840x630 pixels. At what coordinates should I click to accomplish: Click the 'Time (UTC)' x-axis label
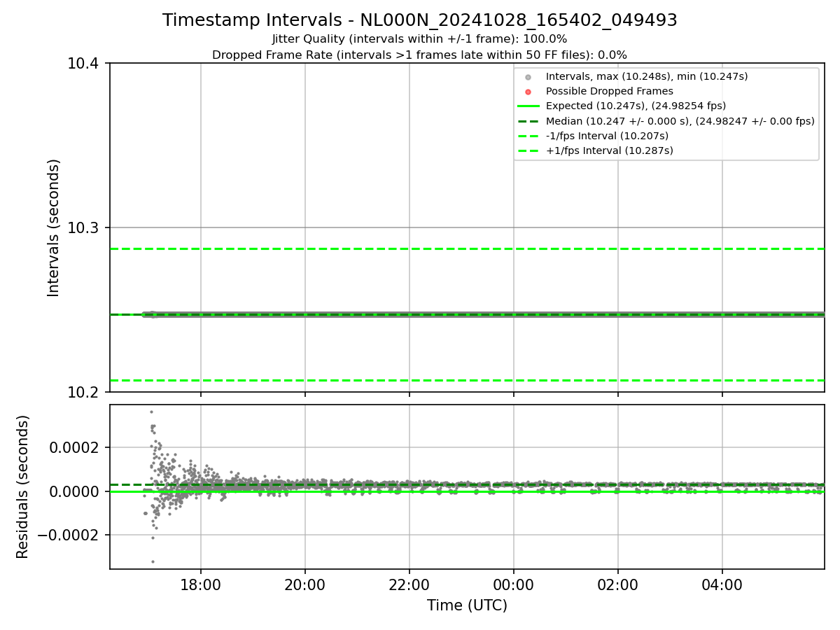coord(467,605)
